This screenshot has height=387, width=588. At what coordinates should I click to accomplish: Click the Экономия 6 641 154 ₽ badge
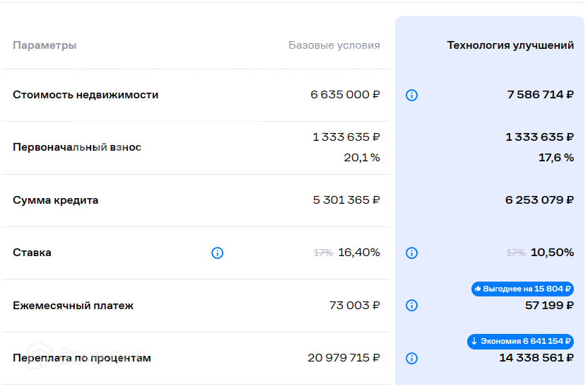pos(520,341)
